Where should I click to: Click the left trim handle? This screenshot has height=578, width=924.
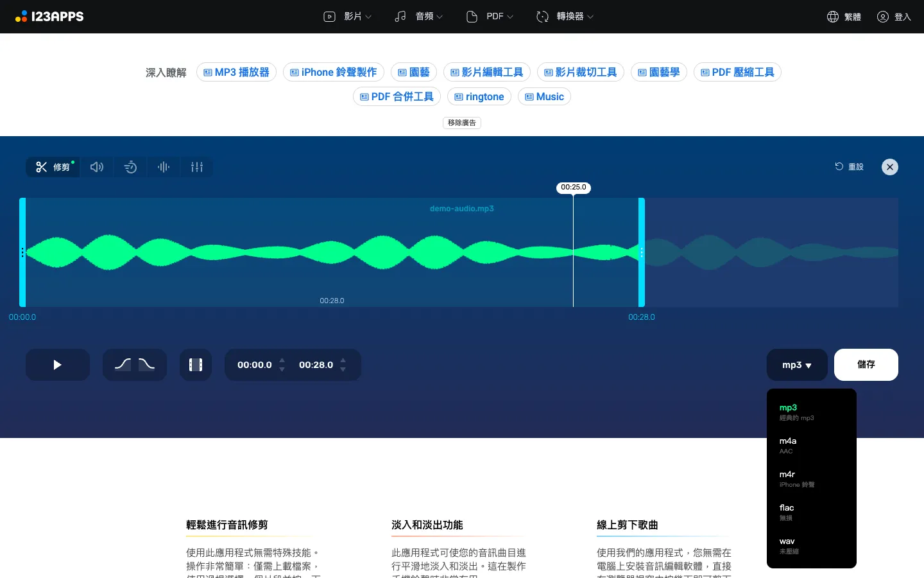point(22,252)
